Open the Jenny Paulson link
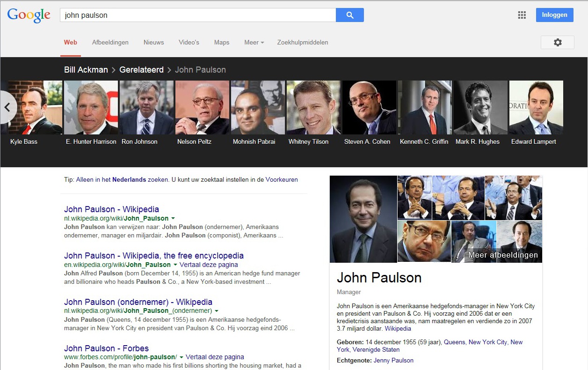The height and width of the screenshot is (370, 588). click(393, 361)
